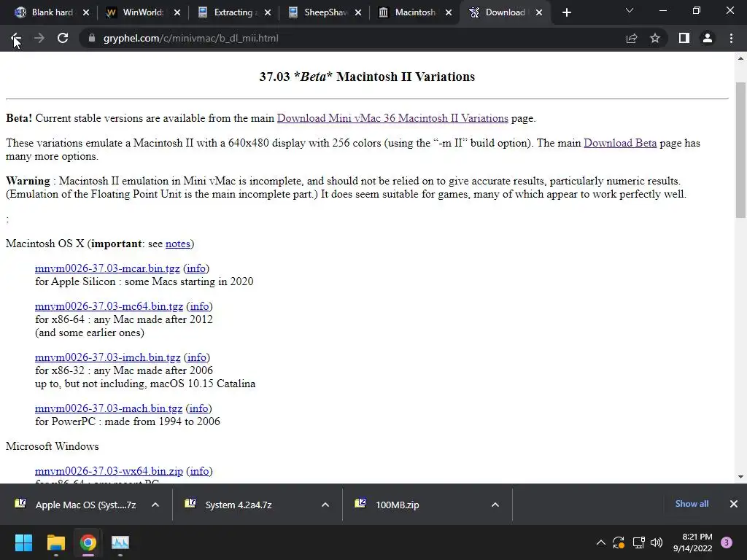Close the downloads bar
This screenshot has width=747, height=560.
pyautogui.click(x=734, y=504)
